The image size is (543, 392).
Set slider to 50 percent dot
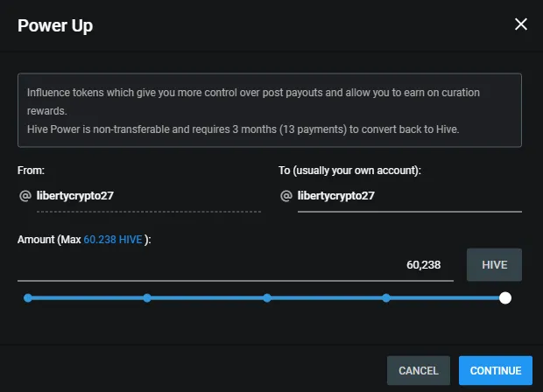267,297
